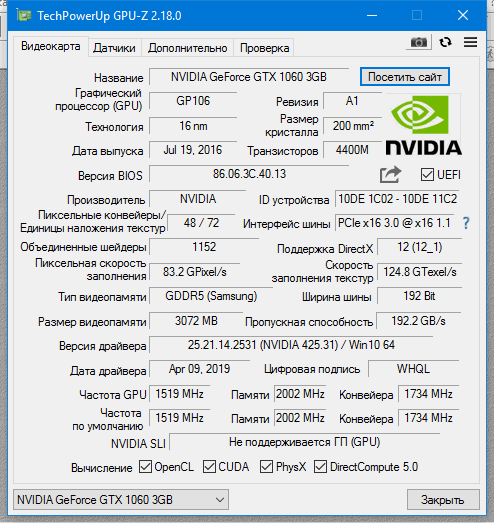Click the Посетить сайт button
The width and height of the screenshot is (494, 523).
point(405,77)
